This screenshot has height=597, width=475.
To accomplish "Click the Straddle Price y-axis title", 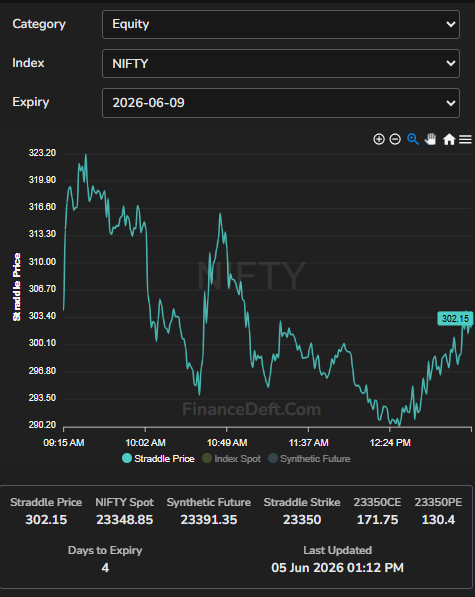I will pos(16,287).
